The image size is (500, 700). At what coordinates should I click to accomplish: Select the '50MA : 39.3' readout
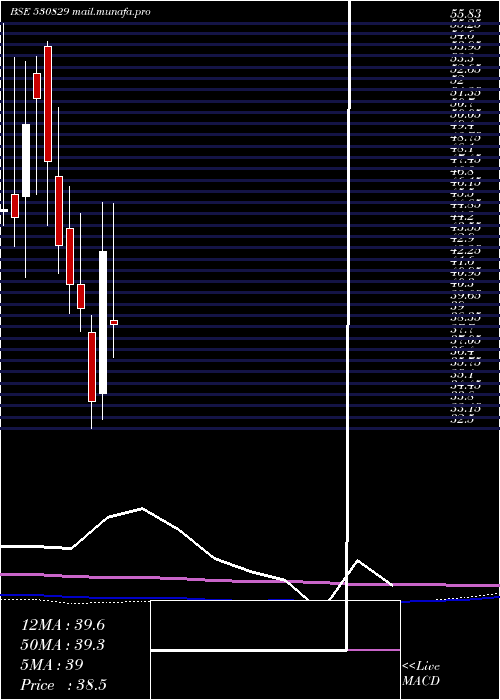tap(63, 645)
